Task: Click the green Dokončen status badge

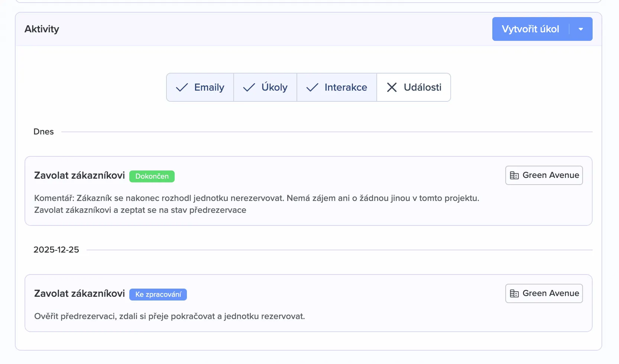Action: click(152, 176)
